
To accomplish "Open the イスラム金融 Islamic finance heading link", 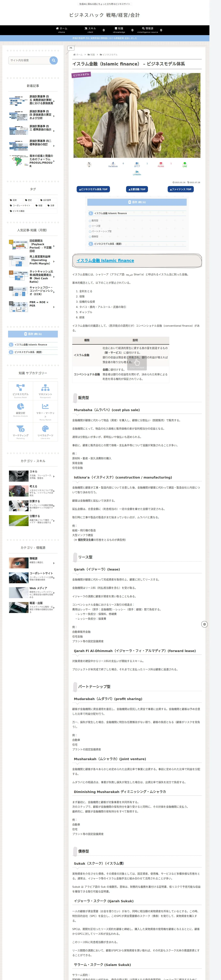I will [105, 261].
